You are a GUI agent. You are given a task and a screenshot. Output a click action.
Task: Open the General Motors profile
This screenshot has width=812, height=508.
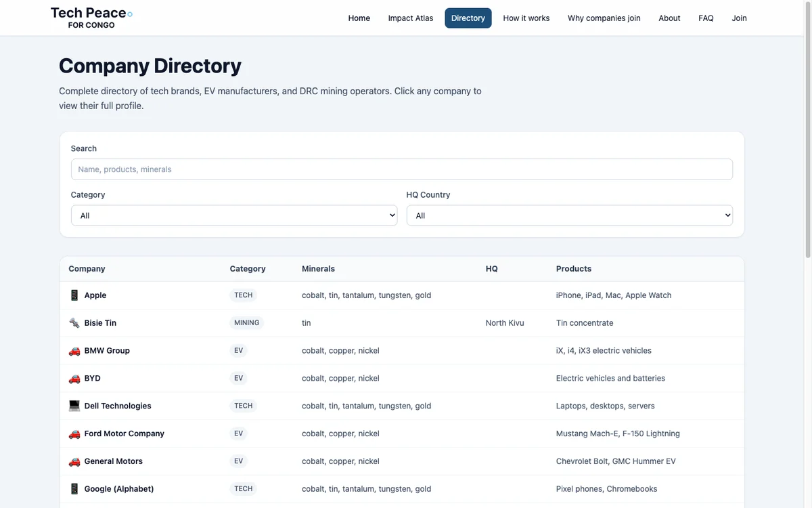(x=114, y=461)
